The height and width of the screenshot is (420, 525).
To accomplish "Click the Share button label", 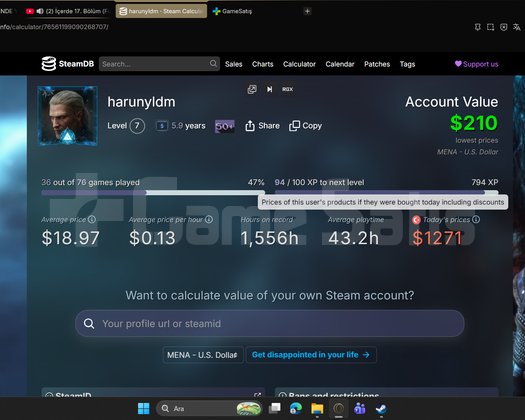I will [269, 126].
